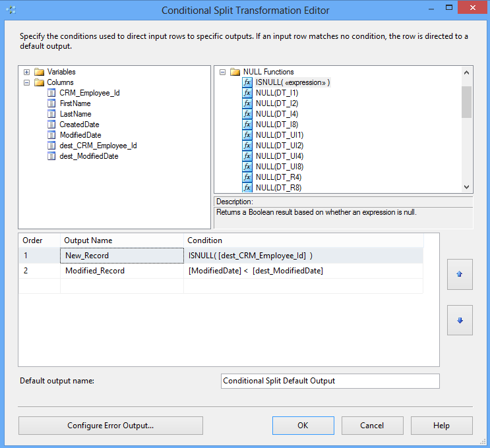Select CRM_Employee_Id column name
This screenshot has height=448, width=490.
pyautogui.click(x=90, y=93)
